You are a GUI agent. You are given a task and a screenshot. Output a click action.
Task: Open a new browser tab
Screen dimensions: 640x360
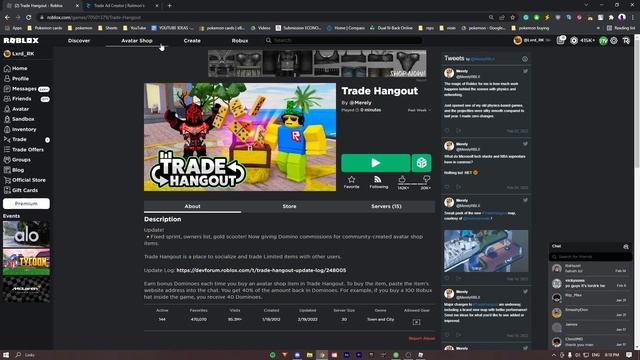click(x=169, y=6)
